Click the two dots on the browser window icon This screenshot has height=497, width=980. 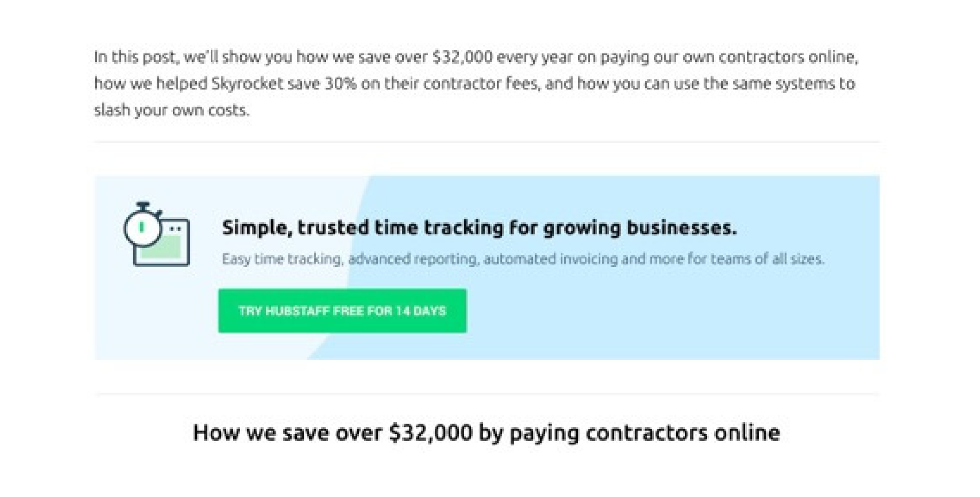[175, 229]
